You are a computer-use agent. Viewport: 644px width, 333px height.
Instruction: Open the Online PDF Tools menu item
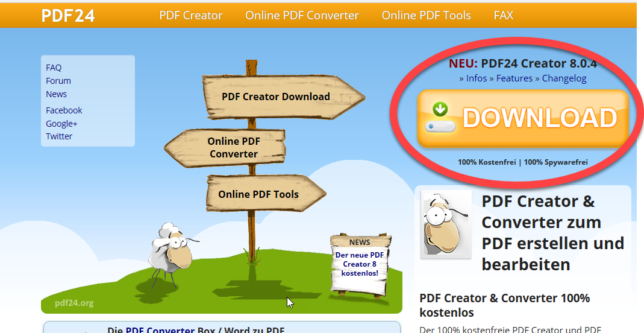[427, 16]
